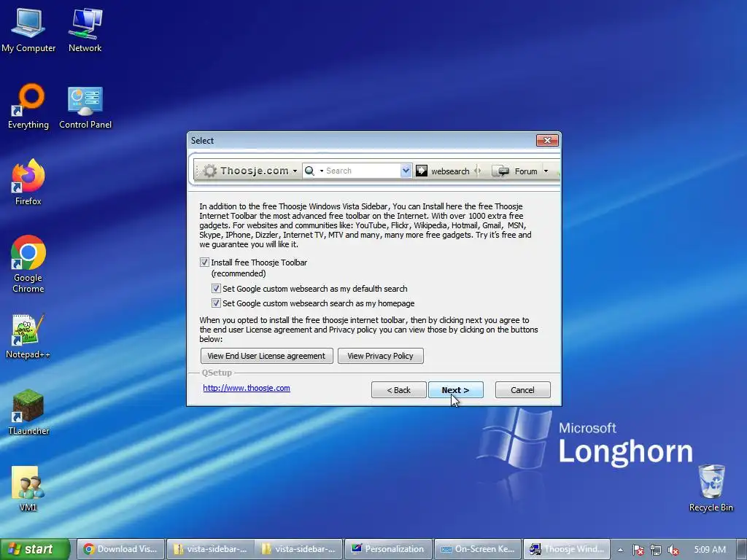Uncheck Install free Thoosje Toolbar
The image size is (747, 560).
coord(204,262)
